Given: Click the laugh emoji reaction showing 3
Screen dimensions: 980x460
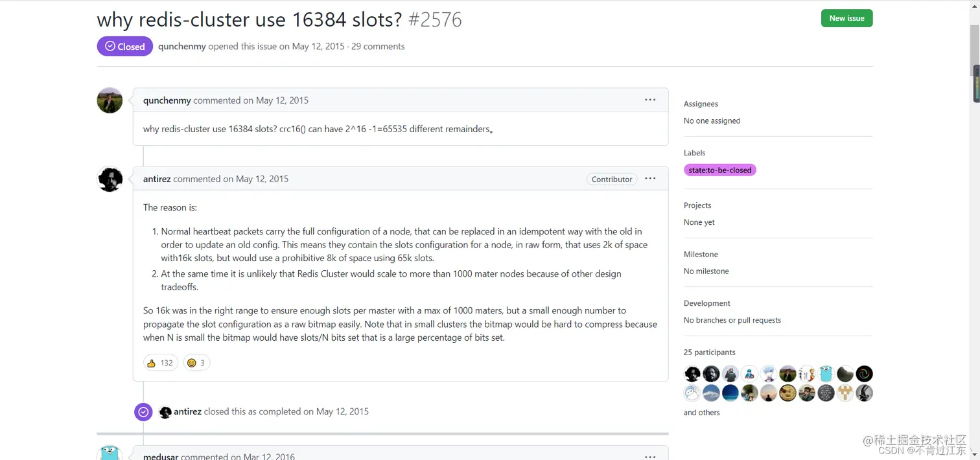Looking at the screenshot, I should pyautogui.click(x=196, y=363).
